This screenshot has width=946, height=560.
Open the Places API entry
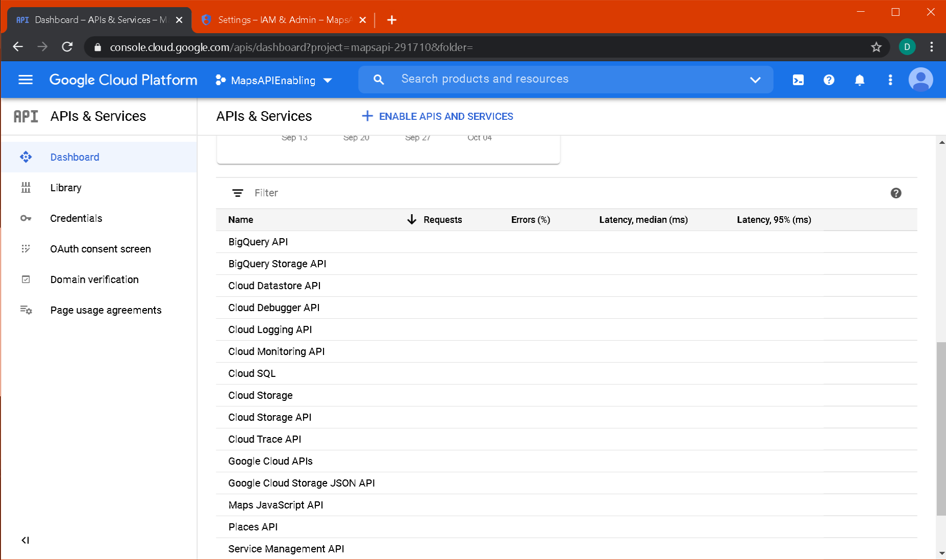coord(253,527)
